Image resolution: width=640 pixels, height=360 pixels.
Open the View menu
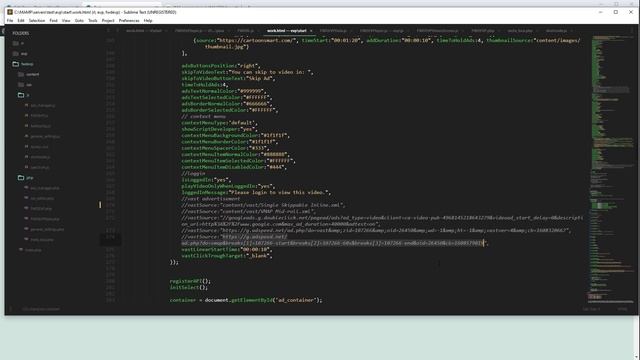[66, 20]
